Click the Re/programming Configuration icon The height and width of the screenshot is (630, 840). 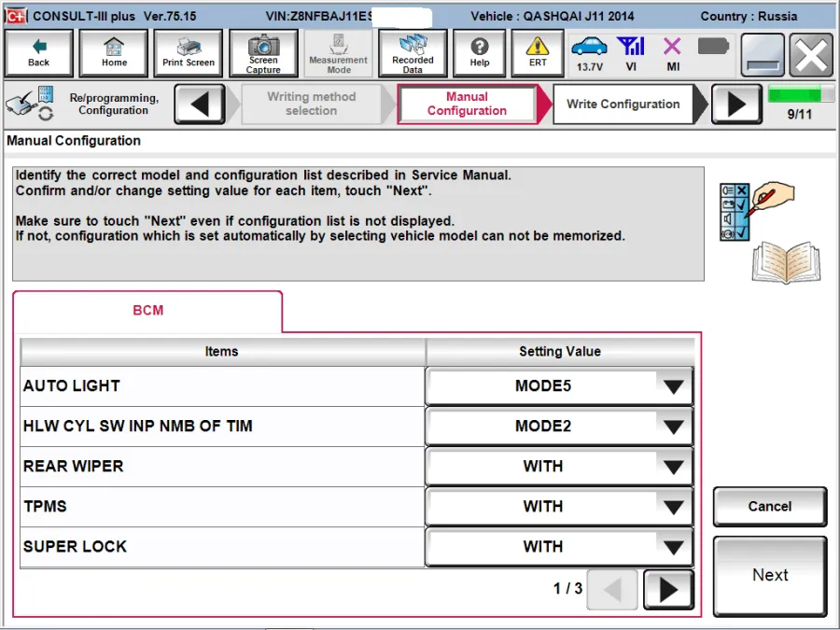tap(30, 103)
